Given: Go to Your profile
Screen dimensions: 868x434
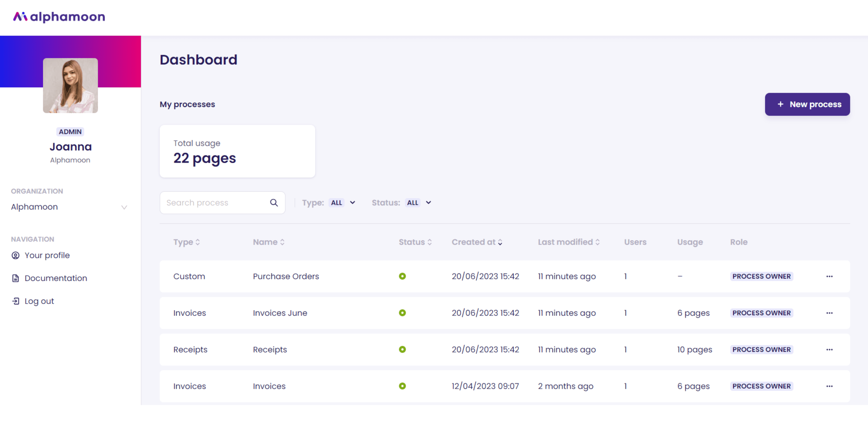Looking at the screenshot, I should [x=47, y=255].
